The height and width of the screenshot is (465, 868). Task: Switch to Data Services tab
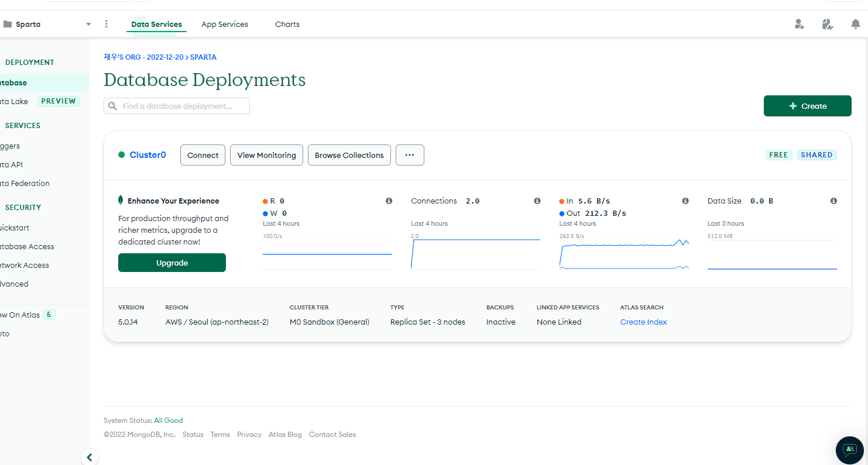coord(156,24)
